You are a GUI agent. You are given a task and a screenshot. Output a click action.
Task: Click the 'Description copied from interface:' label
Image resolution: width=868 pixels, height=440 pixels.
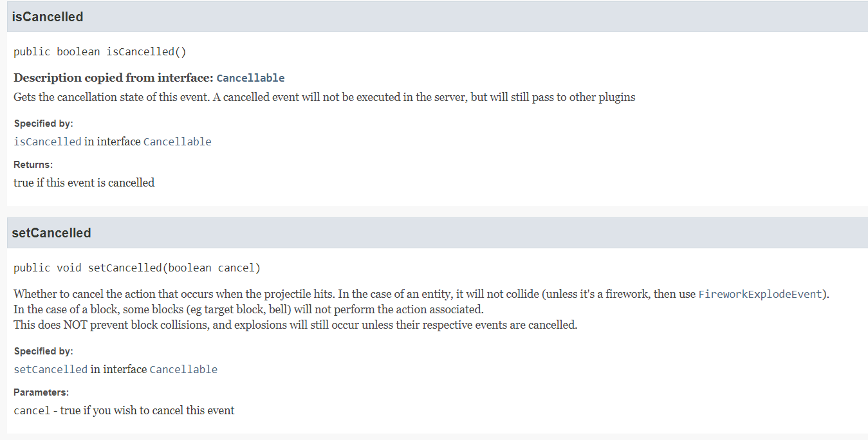pos(113,78)
